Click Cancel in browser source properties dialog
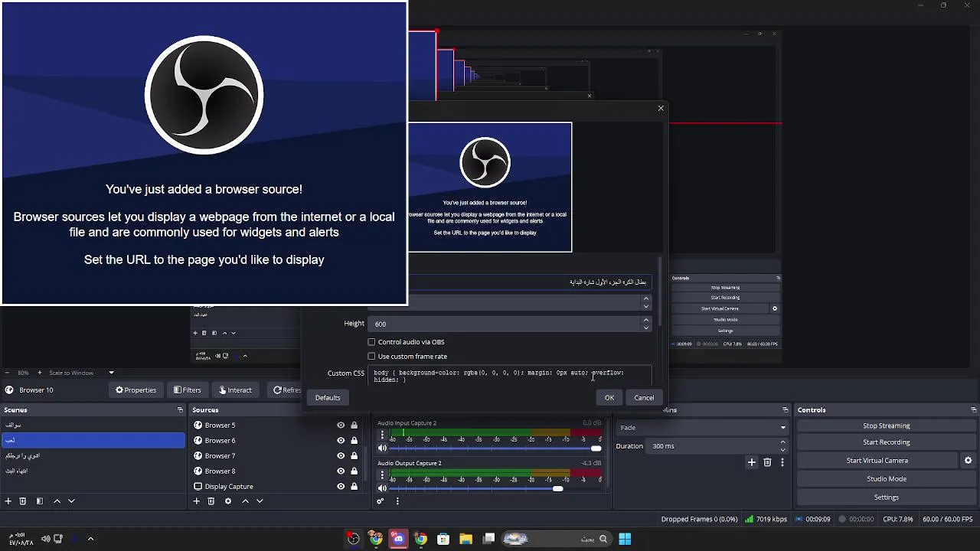Image resolution: width=980 pixels, height=551 pixels. [644, 398]
